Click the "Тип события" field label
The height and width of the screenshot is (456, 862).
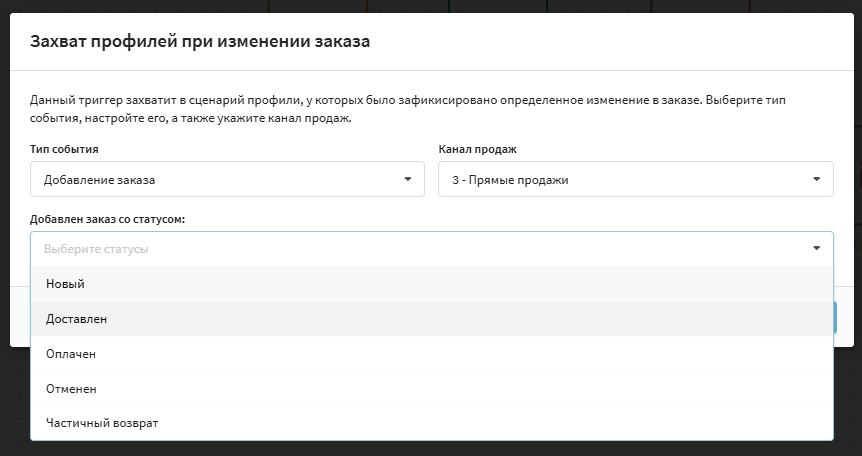tap(64, 149)
